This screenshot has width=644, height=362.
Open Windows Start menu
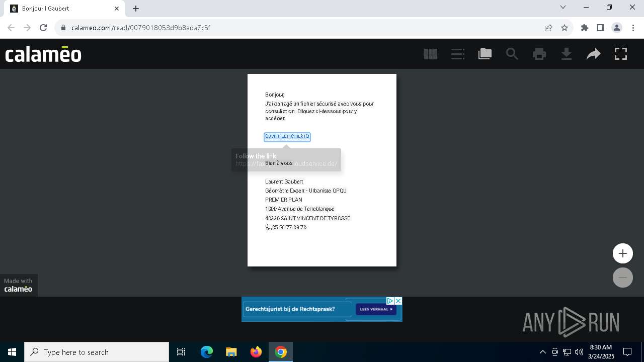[12, 352]
